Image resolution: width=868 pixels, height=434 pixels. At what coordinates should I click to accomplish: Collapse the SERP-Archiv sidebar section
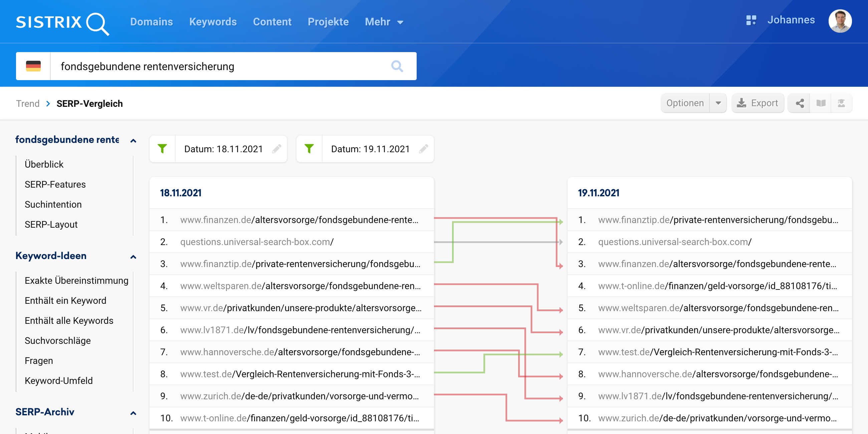point(134,413)
